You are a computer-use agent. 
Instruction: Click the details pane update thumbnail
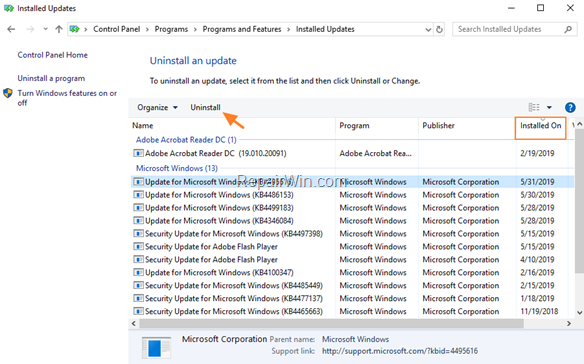tap(156, 348)
